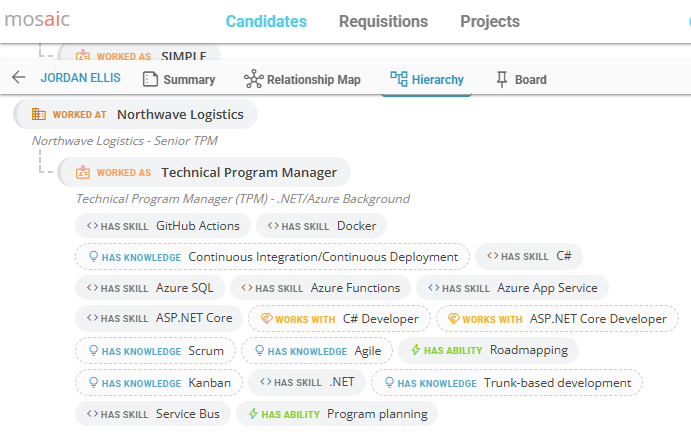Click the Hierarchy tree icon
Viewport: 691px width, 435px height.
click(399, 78)
